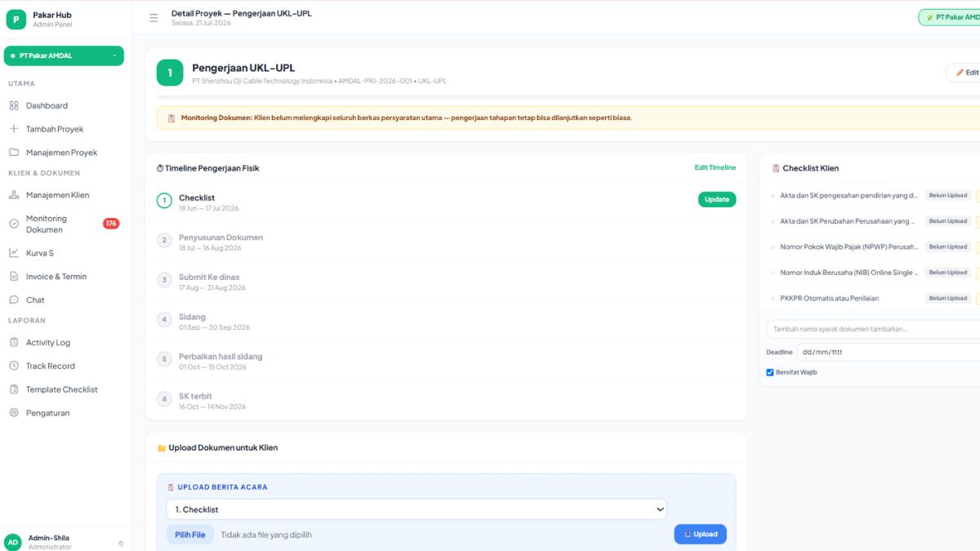Open the 1. Checklist stage dropdown
The image size is (980, 551).
[416, 509]
